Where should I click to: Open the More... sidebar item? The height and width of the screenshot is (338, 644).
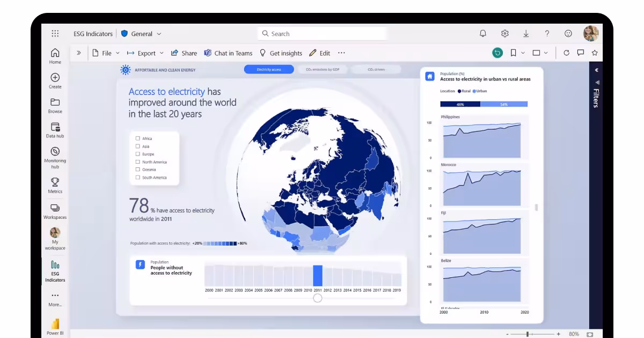[x=55, y=299]
